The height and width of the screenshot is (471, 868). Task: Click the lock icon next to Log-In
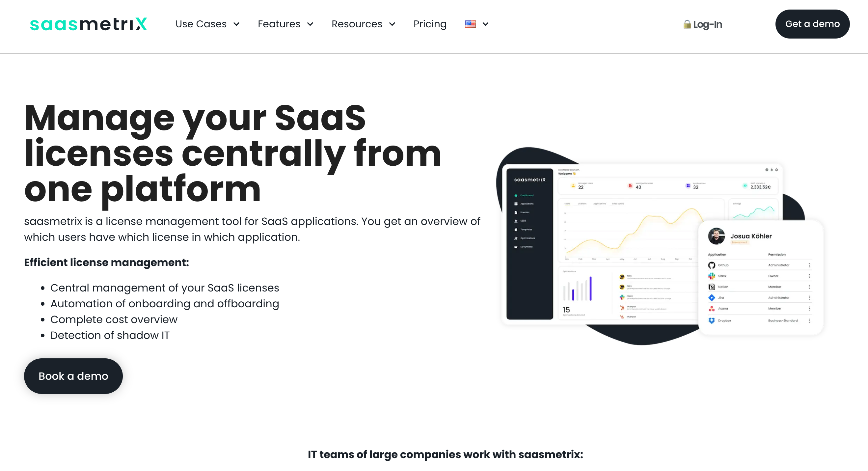coord(687,24)
